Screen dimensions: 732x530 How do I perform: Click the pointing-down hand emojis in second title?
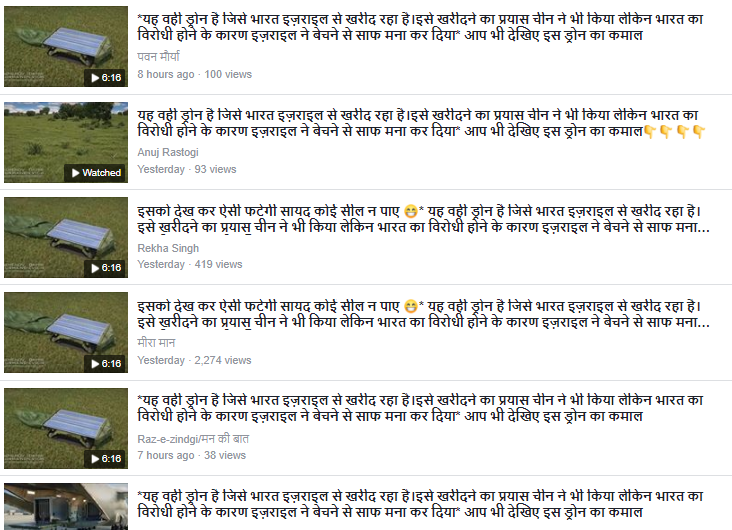[674, 132]
